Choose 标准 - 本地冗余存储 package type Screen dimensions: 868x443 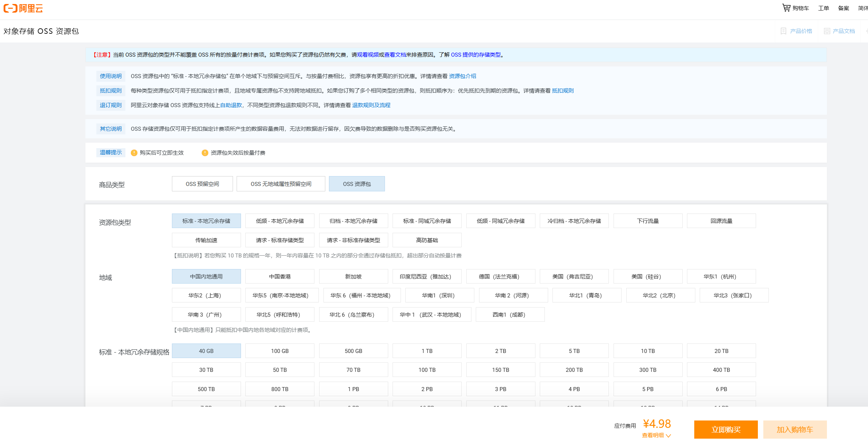[x=206, y=221]
